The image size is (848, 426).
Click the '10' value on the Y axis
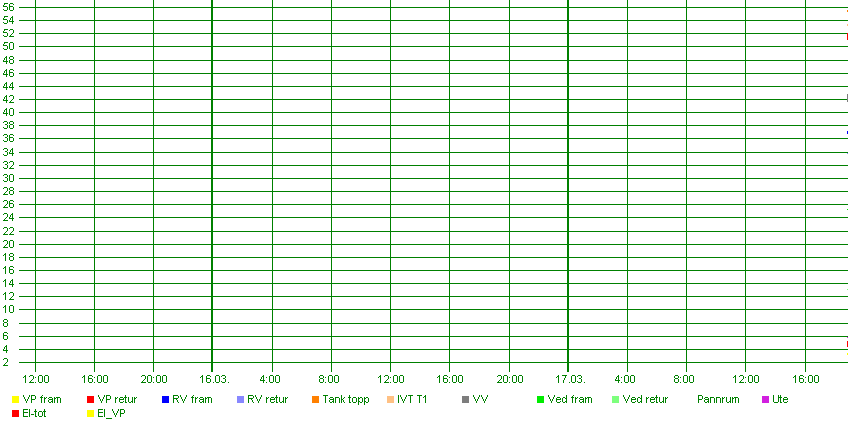8,310
